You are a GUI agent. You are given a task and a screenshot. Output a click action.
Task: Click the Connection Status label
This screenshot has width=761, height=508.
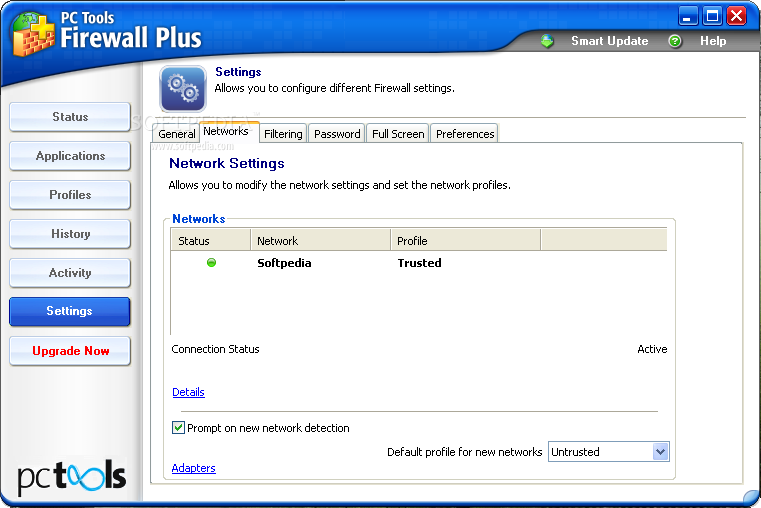215,349
